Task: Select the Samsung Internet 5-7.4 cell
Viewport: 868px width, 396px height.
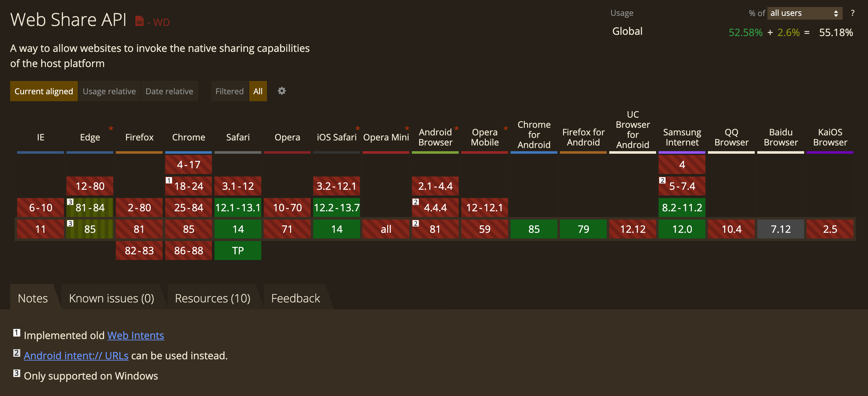Action: click(682, 186)
